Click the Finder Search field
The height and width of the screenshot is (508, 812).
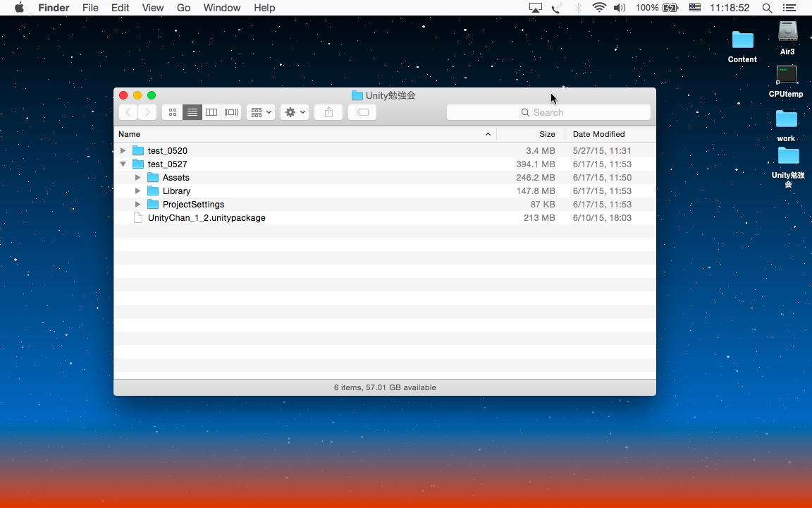coord(548,112)
